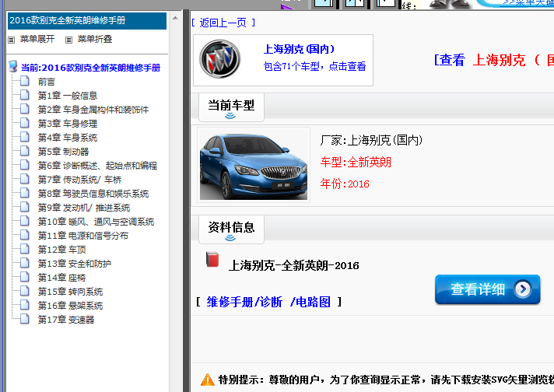Click the 菜单展开 expand-all icon
Screen dimensions: 554x392
[x=12, y=40]
